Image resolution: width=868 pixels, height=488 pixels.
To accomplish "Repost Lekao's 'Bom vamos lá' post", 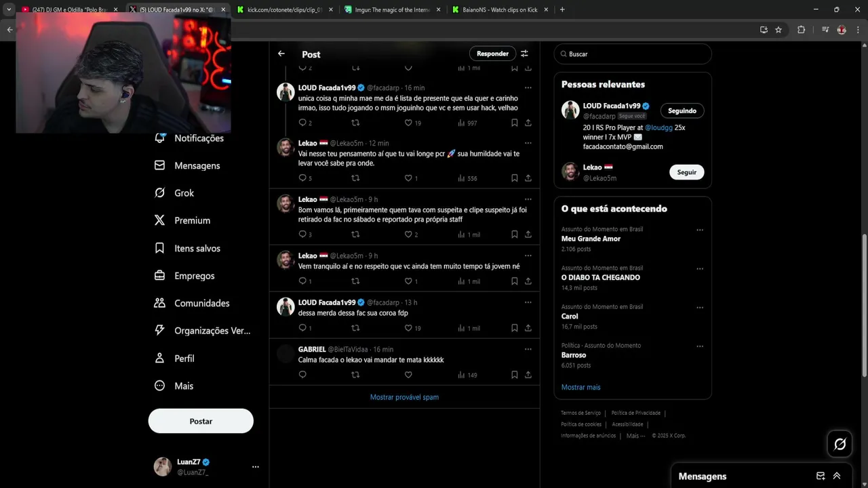I will tap(355, 235).
